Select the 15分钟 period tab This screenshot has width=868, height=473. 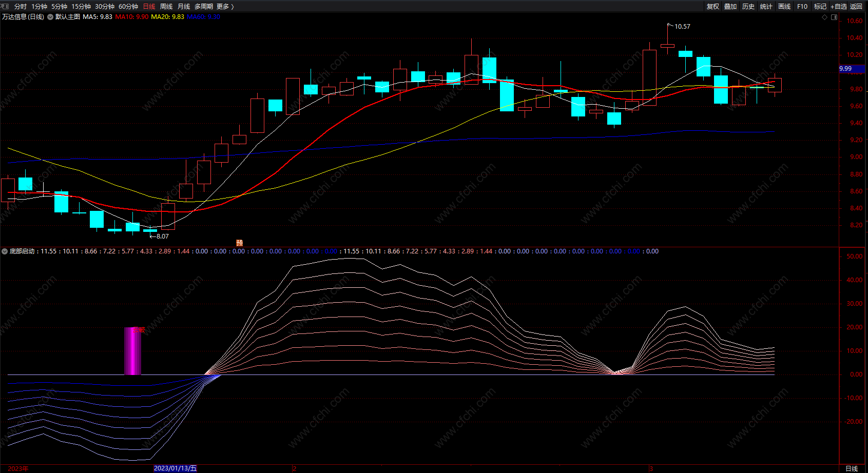point(81,6)
